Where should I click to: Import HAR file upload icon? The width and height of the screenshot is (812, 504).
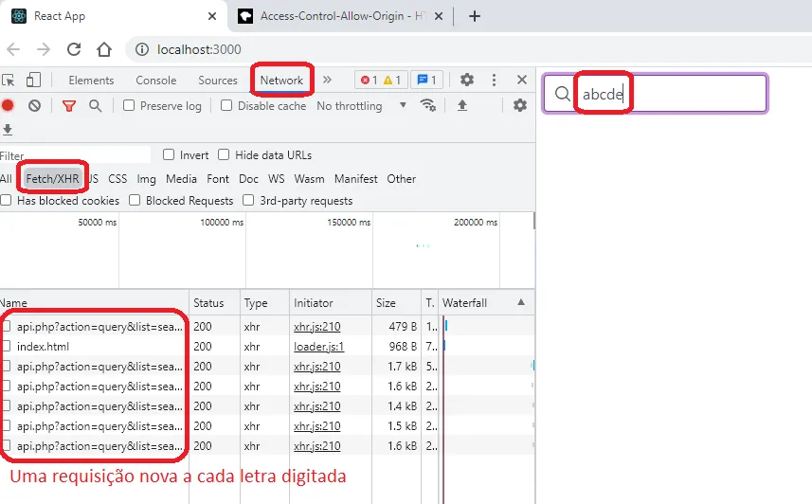click(462, 106)
